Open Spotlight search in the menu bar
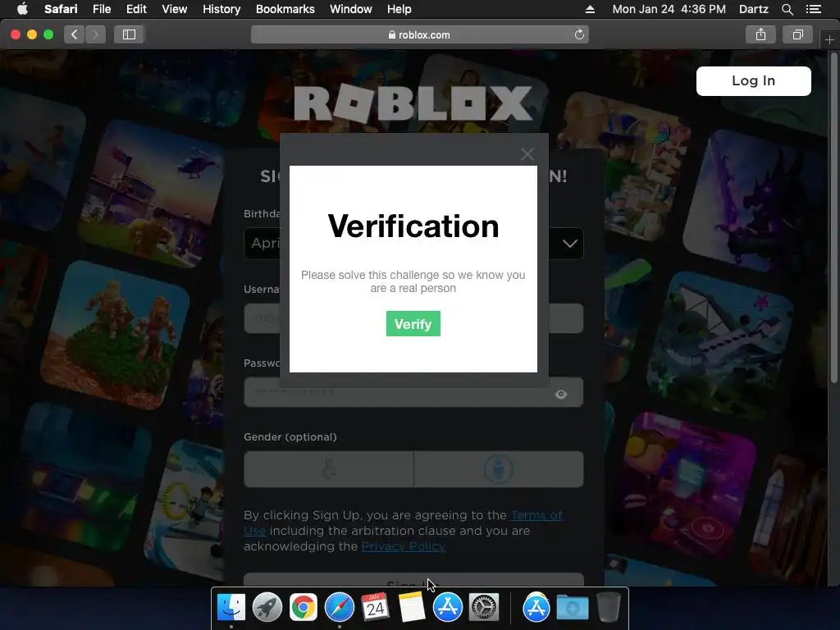 pos(787,9)
